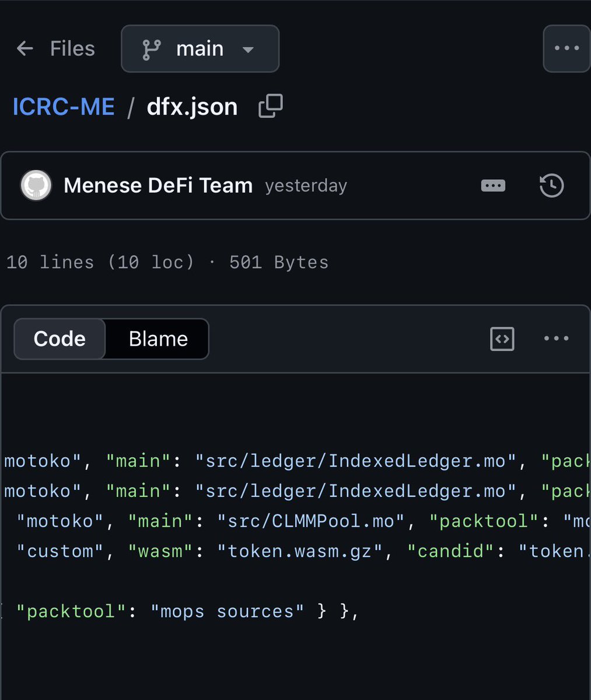Click the yesterday commit timestamp
The width and height of the screenshot is (591, 700).
[x=306, y=186]
